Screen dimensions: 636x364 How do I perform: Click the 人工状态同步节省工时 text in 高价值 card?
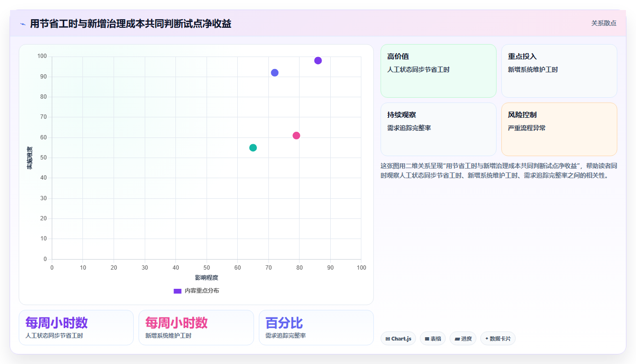(418, 70)
